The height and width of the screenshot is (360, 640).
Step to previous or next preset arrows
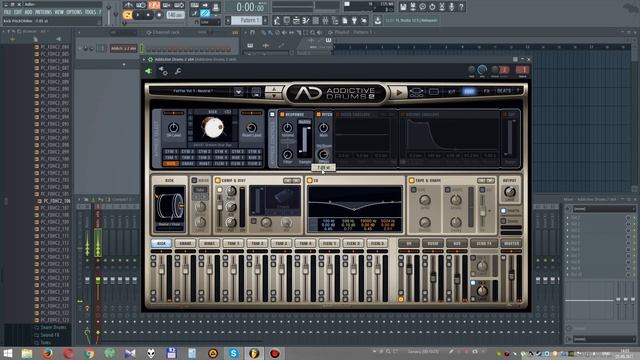click(273, 92)
